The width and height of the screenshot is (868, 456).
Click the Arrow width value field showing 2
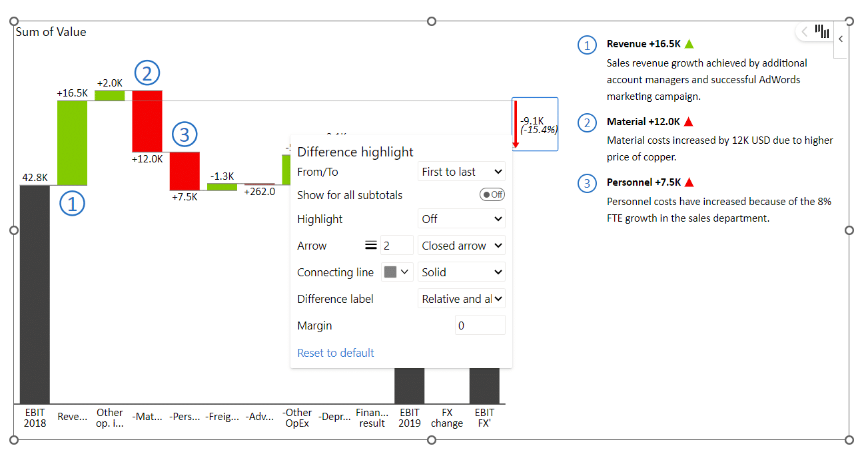(x=397, y=245)
